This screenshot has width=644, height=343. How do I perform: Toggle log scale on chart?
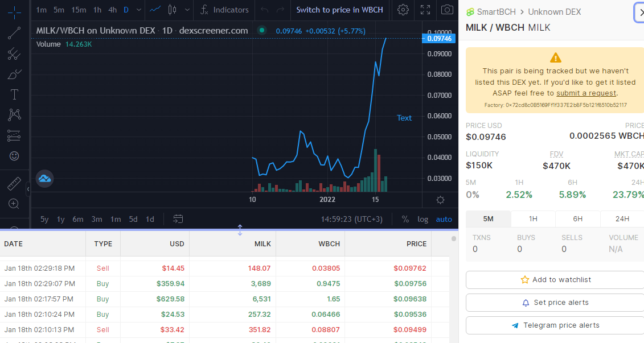(423, 219)
